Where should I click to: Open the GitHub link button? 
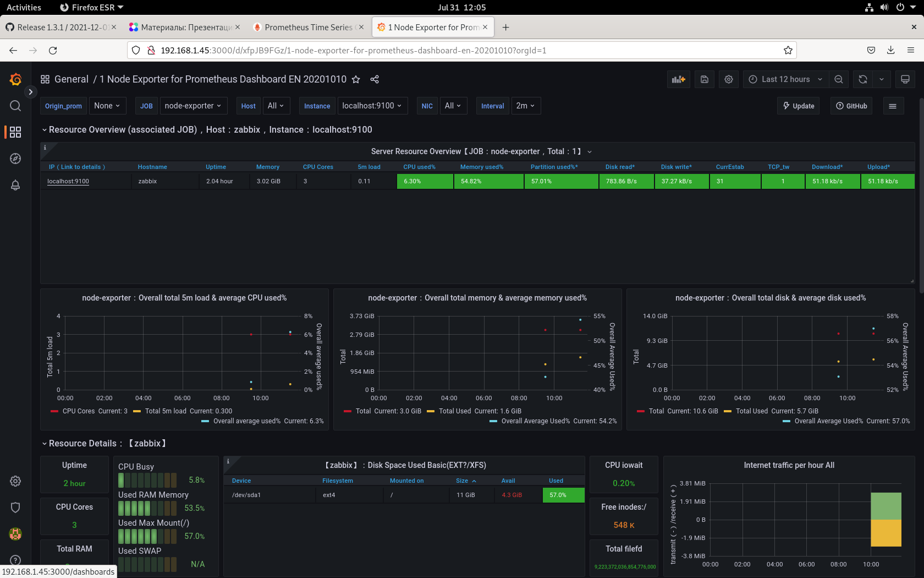tap(851, 106)
